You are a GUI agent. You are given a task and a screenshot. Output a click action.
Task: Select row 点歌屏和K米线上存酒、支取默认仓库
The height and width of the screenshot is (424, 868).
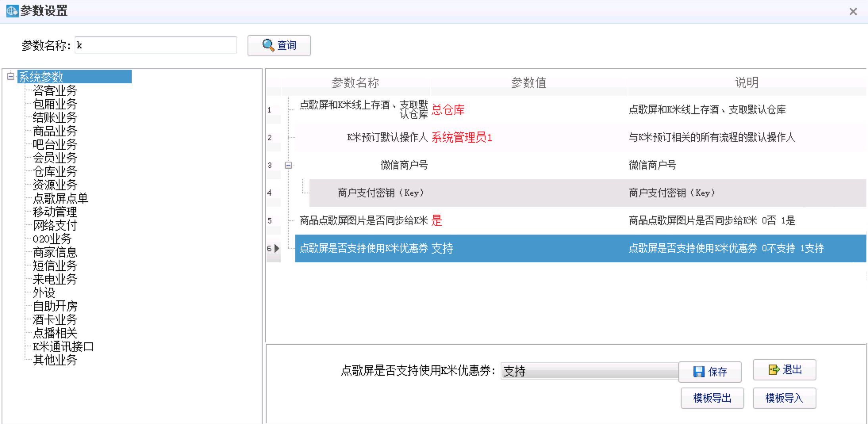click(580, 110)
